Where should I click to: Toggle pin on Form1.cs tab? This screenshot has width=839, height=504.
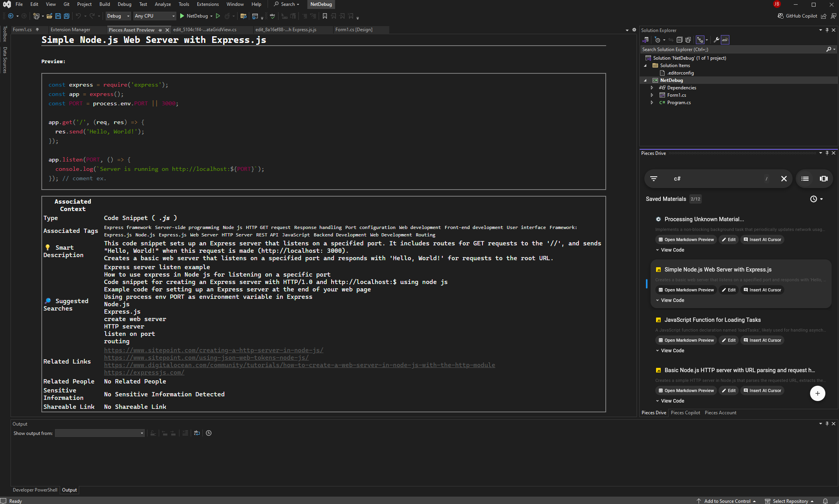click(37, 30)
